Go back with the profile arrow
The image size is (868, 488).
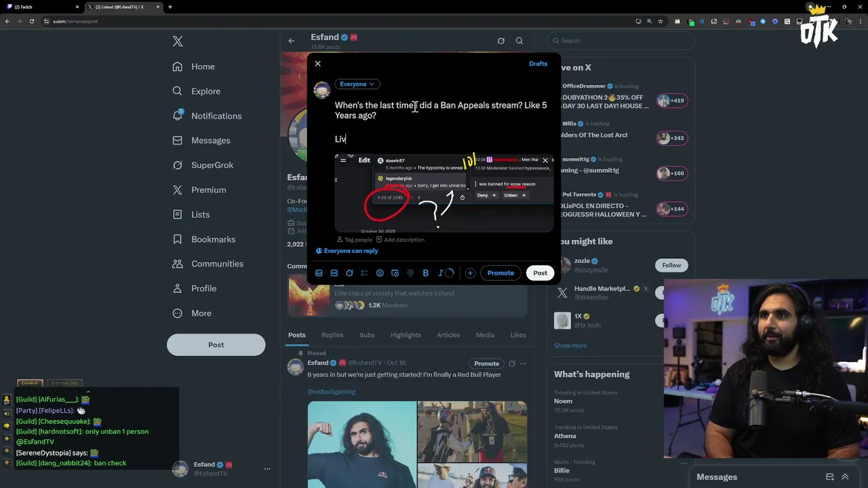tap(292, 41)
